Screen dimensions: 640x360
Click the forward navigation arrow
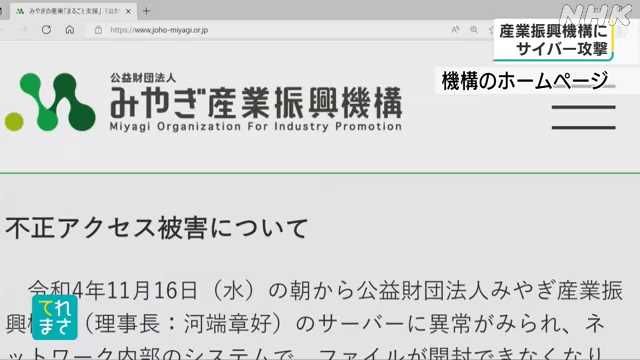point(23,30)
